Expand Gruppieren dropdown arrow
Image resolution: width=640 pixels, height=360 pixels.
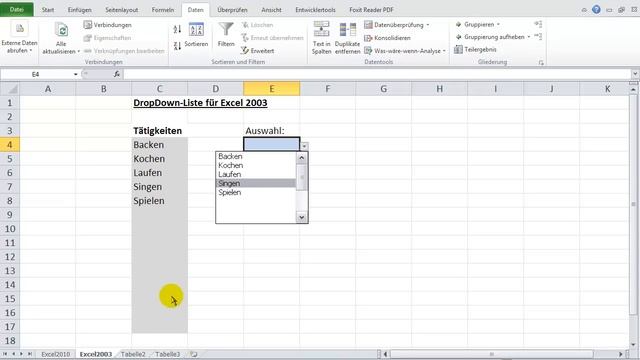[498, 25]
